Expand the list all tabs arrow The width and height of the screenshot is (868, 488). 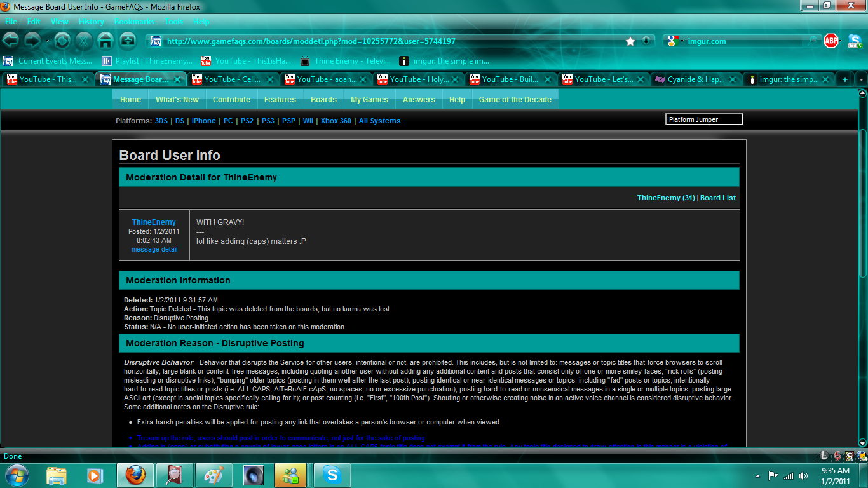click(862, 79)
